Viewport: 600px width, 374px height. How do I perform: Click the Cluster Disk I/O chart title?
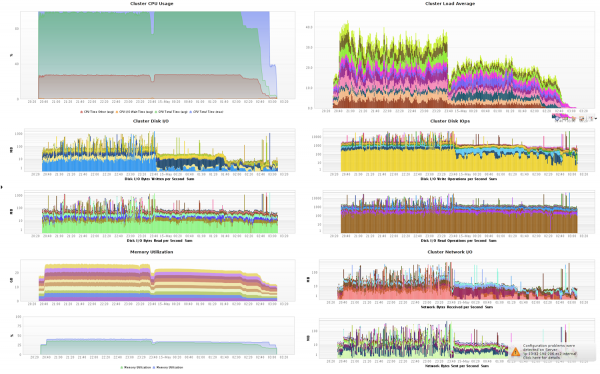click(x=151, y=121)
